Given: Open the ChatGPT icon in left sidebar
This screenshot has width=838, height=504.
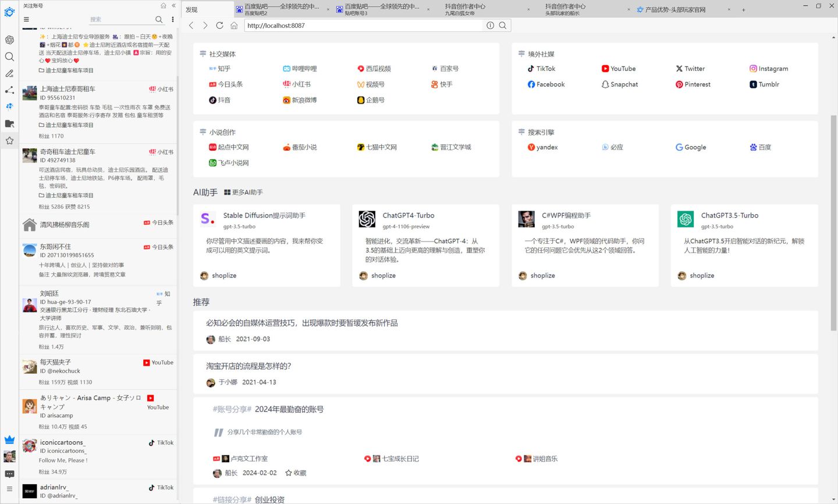Looking at the screenshot, I should [9, 40].
